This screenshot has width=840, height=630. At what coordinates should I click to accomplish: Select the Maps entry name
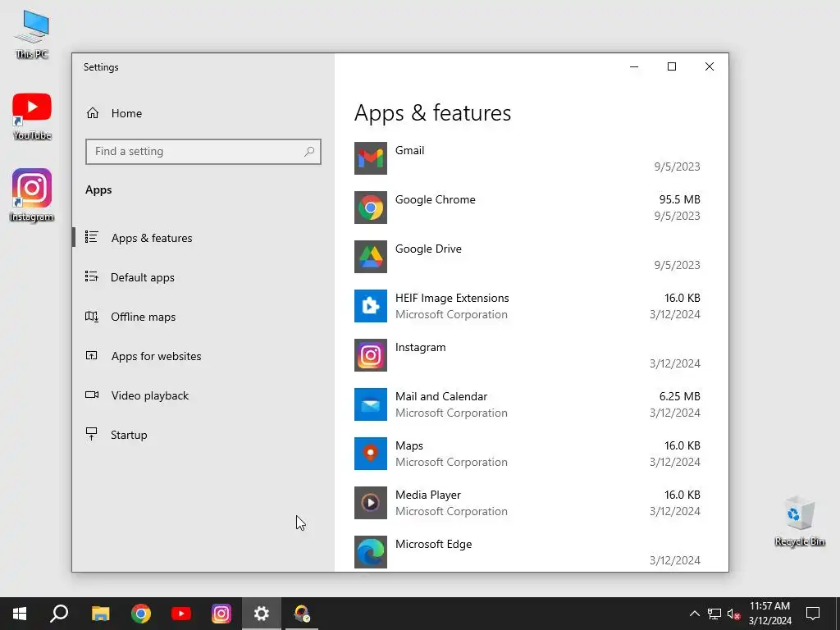(x=409, y=446)
